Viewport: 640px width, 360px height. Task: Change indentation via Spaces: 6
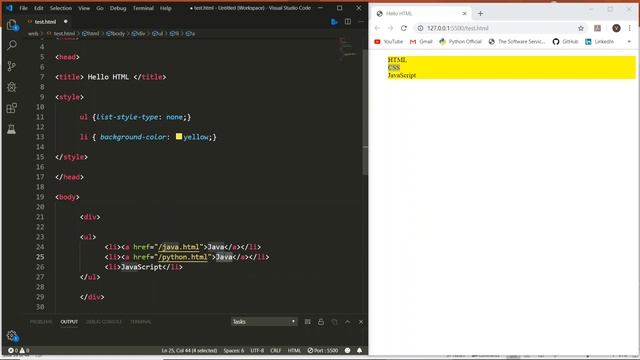pos(234,351)
